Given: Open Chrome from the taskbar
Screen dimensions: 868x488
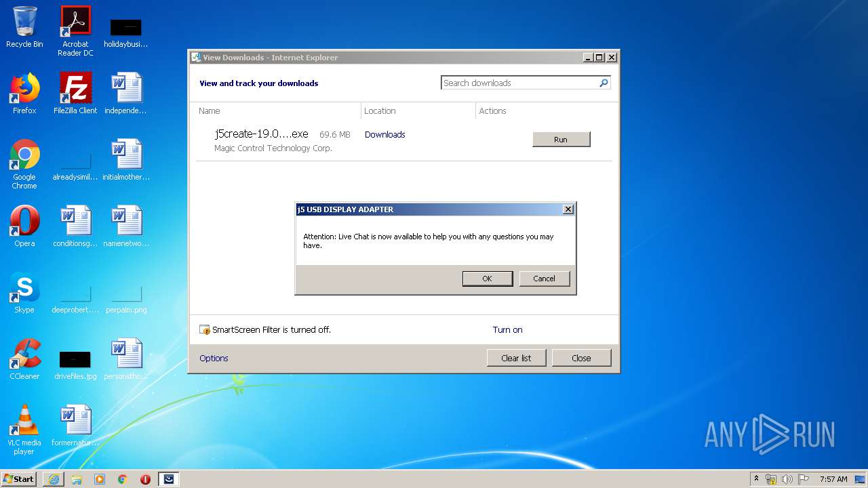Looking at the screenshot, I should pyautogui.click(x=122, y=479).
